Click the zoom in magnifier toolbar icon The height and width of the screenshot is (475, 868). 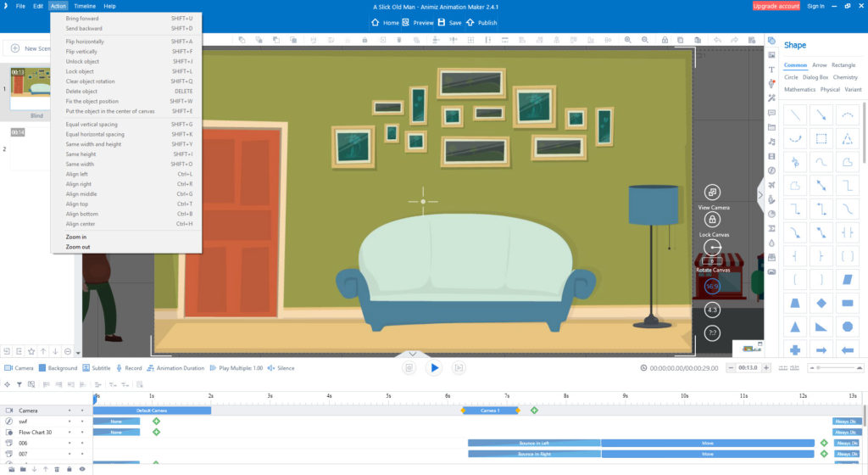pos(628,40)
